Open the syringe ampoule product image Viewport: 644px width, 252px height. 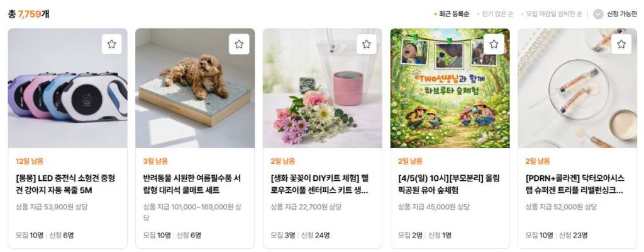pyautogui.click(x=577, y=88)
